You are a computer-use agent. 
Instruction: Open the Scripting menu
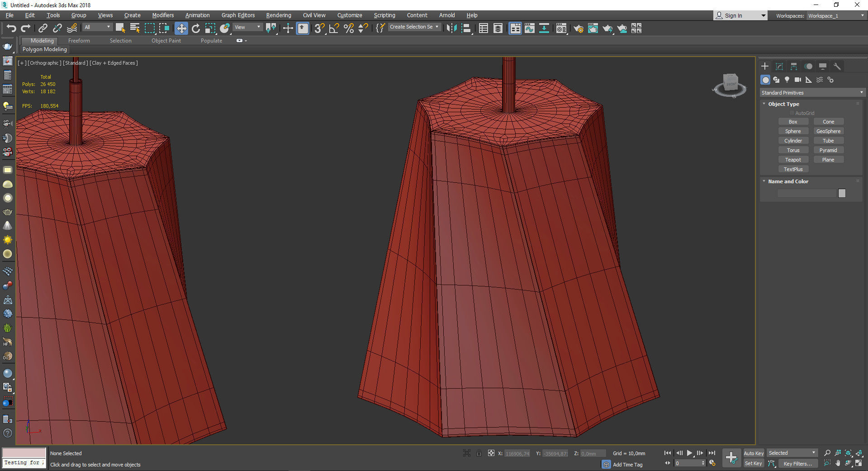click(384, 15)
